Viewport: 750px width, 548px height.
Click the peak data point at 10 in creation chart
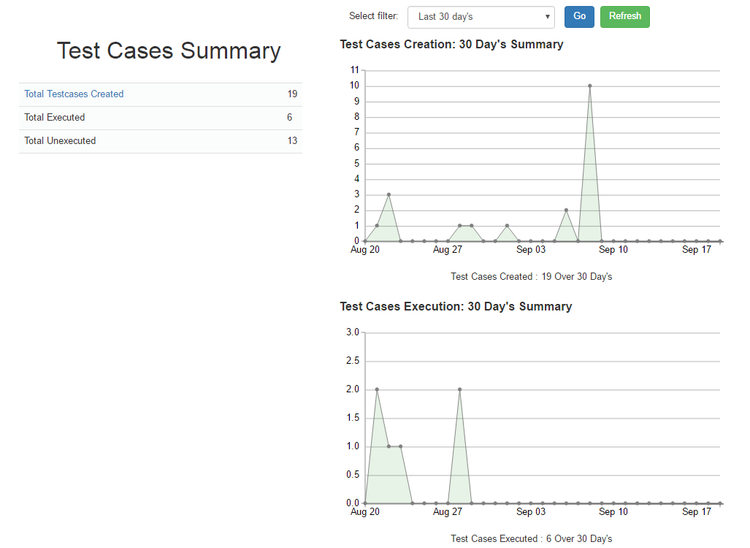click(x=590, y=86)
